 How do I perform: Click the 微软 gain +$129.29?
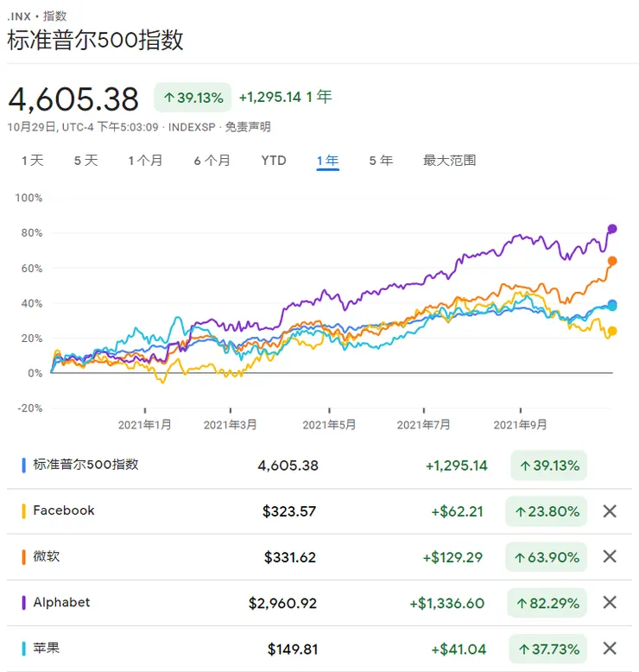click(x=452, y=557)
